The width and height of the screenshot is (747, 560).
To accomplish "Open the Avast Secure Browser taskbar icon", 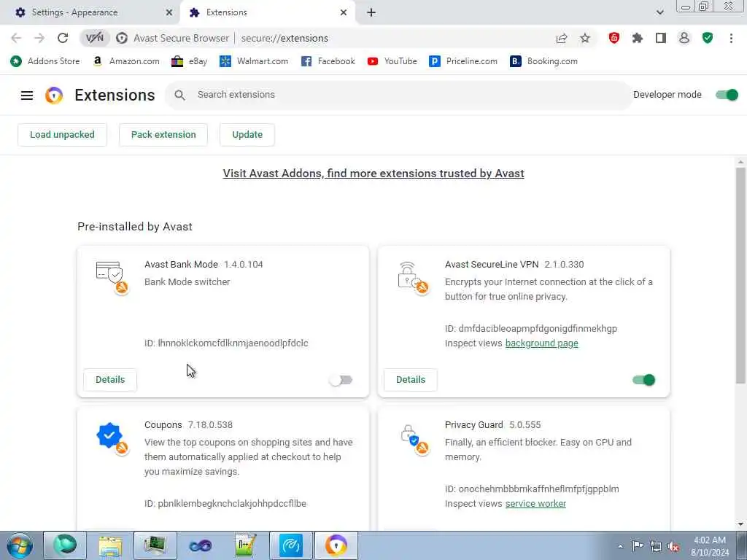I will point(336,545).
